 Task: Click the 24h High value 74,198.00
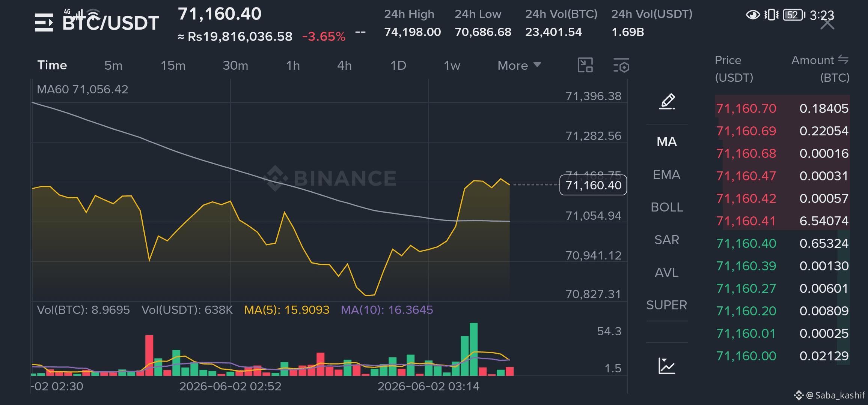click(x=412, y=32)
